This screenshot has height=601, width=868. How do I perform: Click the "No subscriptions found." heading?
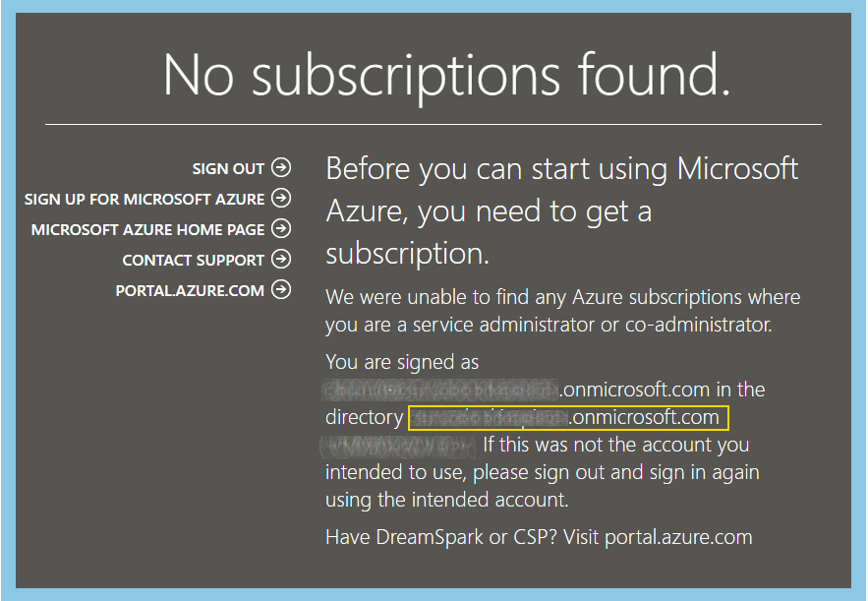[x=446, y=76]
